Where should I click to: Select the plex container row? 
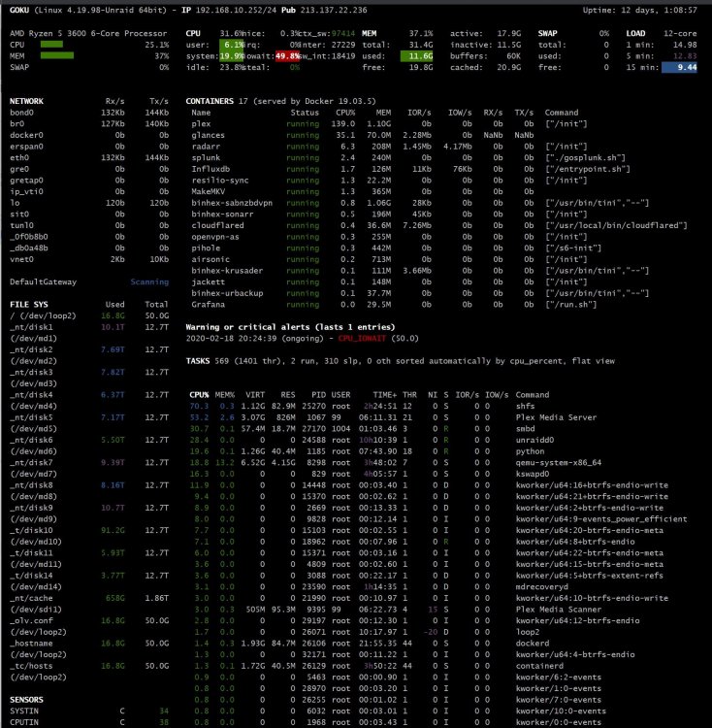[389, 124]
